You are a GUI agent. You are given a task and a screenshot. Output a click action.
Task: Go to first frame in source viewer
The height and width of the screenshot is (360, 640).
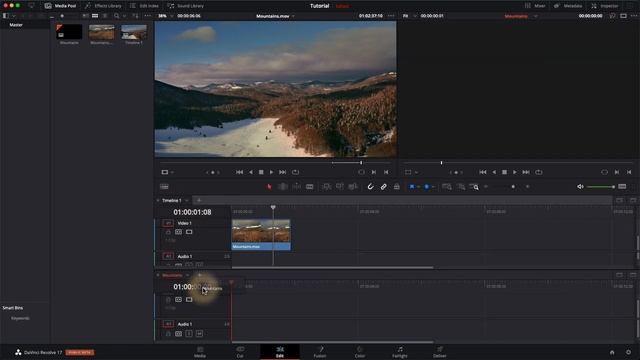[x=240, y=172]
